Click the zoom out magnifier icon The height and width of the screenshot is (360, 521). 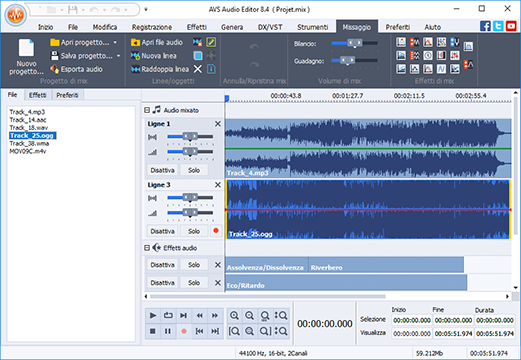tap(249, 315)
